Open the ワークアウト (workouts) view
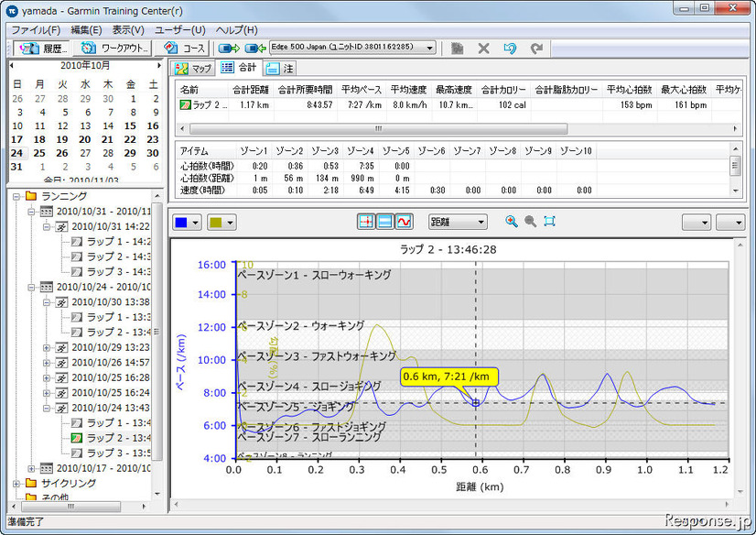Image resolution: width=756 pixels, height=535 pixels. tap(114, 48)
